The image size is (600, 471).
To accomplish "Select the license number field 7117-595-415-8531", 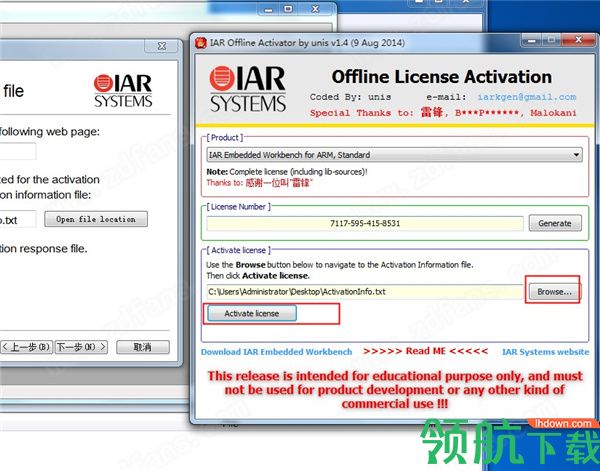I will [x=365, y=223].
